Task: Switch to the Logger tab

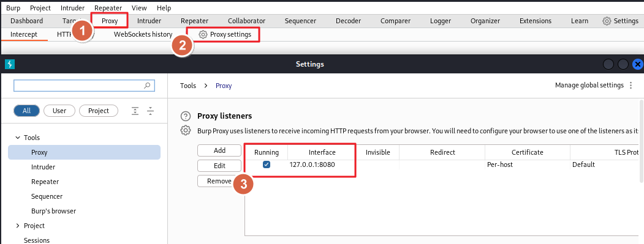Action: [x=441, y=21]
